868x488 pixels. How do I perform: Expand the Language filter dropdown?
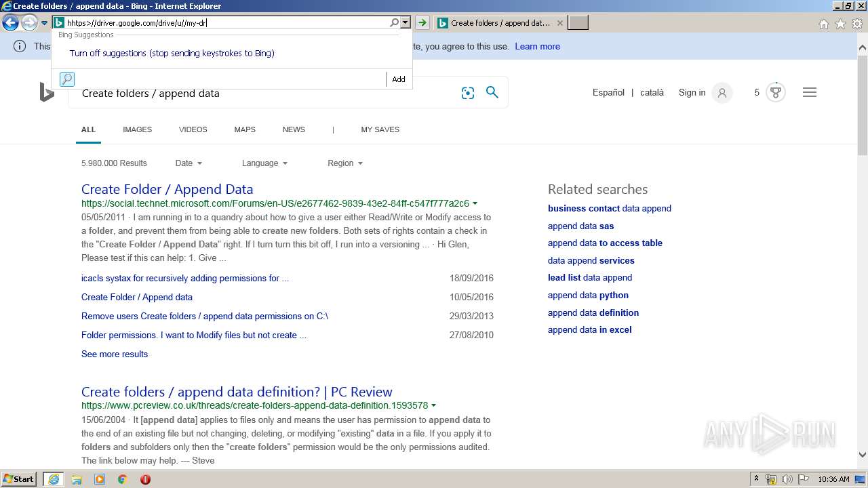pyautogui.click(x=264, y=163)
